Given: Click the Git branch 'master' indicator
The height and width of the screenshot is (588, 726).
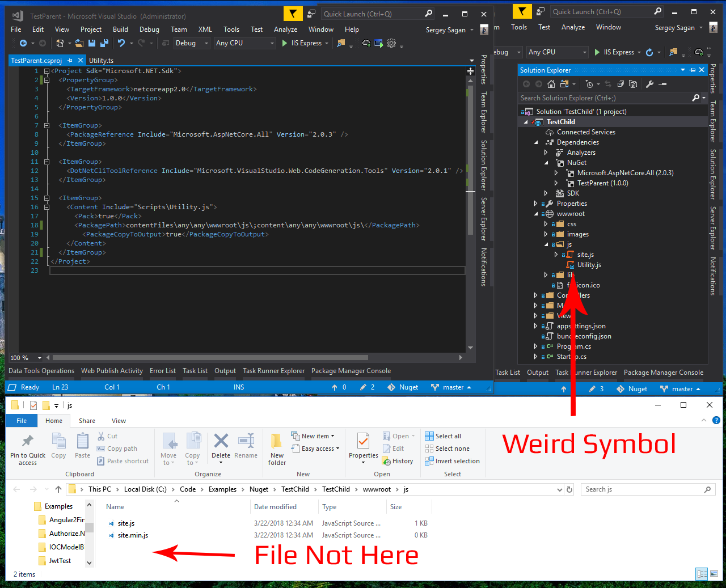Looking at the screenshot, I should (x=452, y=387).
